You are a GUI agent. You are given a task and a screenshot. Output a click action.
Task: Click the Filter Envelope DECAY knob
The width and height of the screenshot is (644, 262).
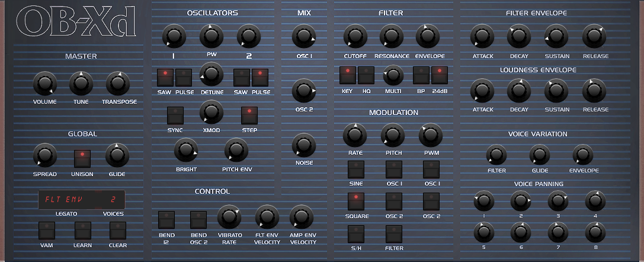pos(519,36)
